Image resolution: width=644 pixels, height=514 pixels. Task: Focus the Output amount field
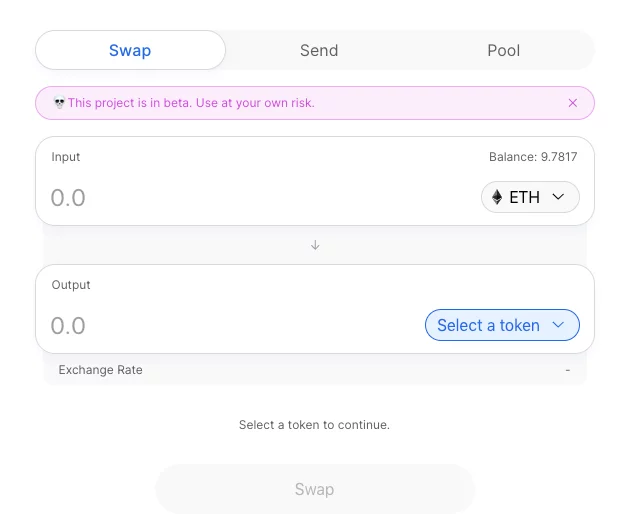[230, 325]
